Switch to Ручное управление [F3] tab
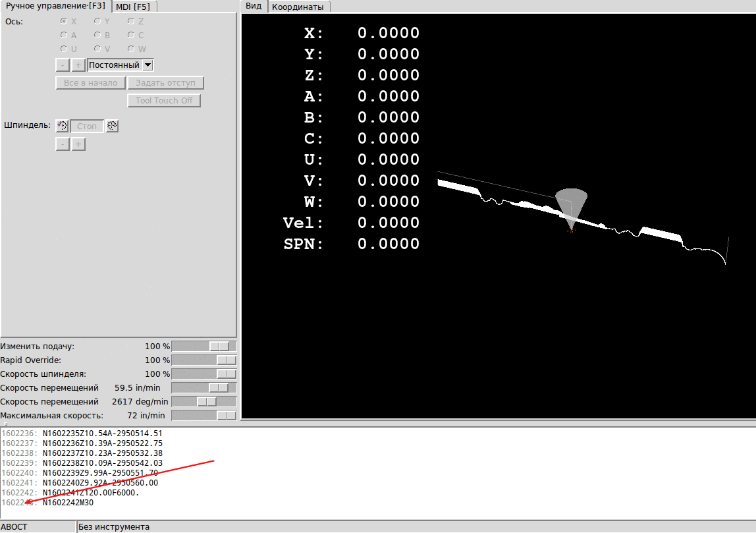The width and height of the screenshot is (756, 533). 55,6
